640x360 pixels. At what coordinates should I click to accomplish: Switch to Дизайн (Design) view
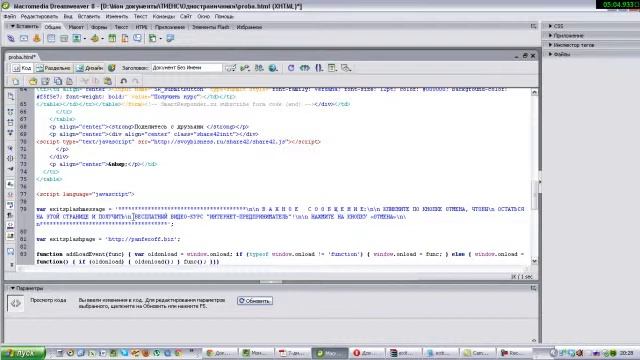[x=90, y=68]
